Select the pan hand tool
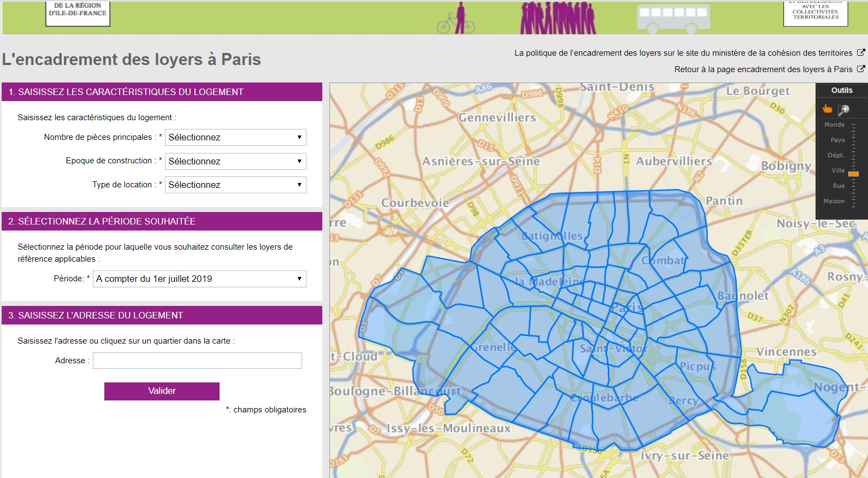868x478 pixels. 827,109
